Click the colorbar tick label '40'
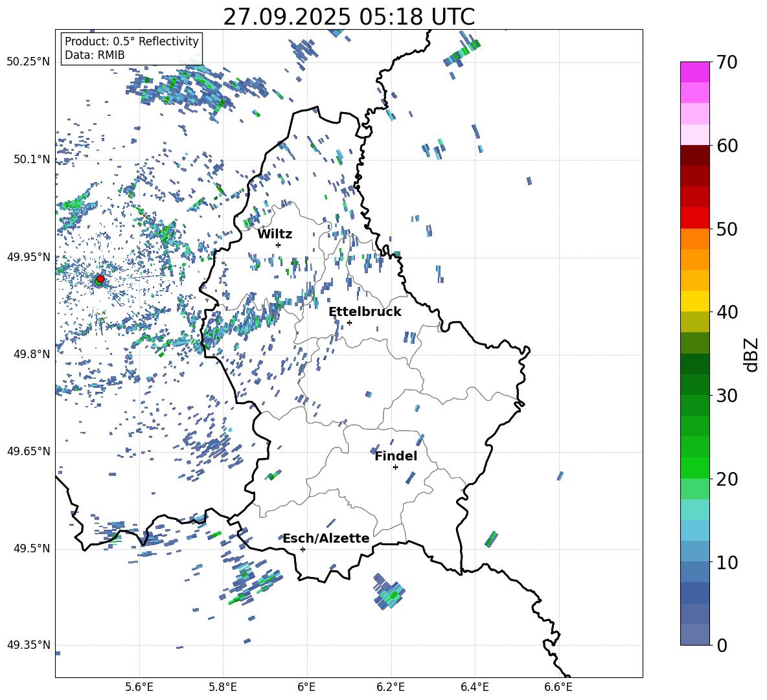The width and height of the screenshot is (767, 700). [727, 312]
